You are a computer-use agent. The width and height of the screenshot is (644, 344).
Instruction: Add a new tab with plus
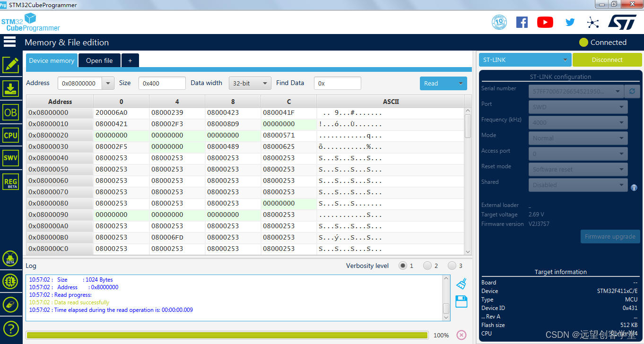[130, 60]
